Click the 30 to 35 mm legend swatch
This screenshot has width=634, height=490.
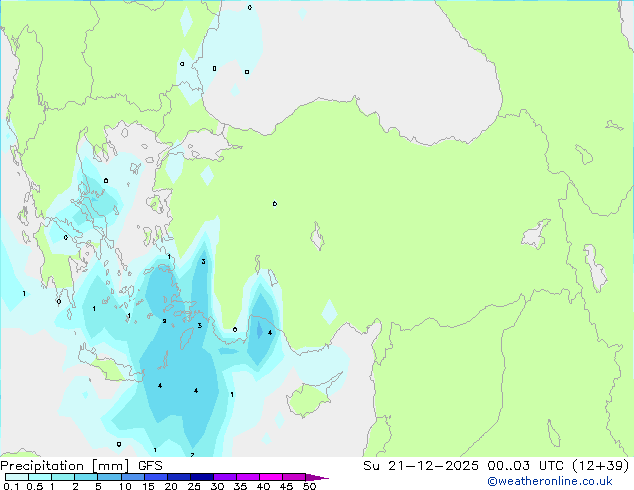225,477
